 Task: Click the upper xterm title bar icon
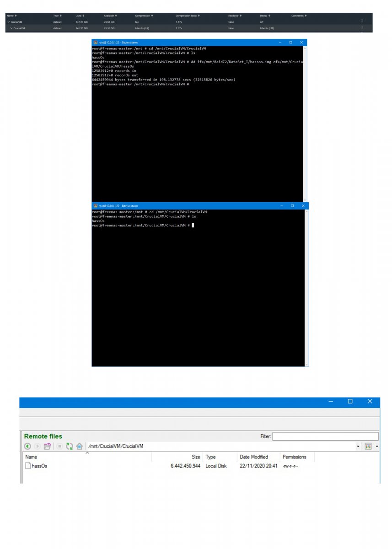(95, 42)
